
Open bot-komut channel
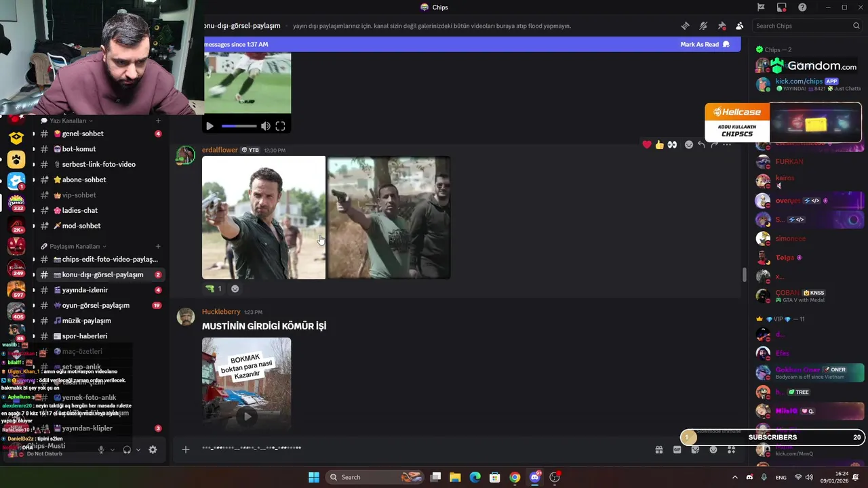(x=100, y=149)
